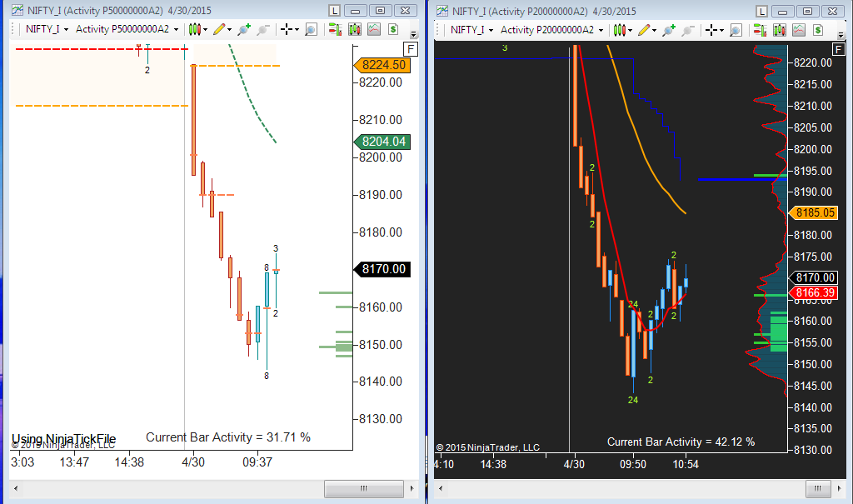This screenshot has width=853, height=504.
Task: Open Indicators icon in P50000000A2 window
Action: tap(374, 29)
